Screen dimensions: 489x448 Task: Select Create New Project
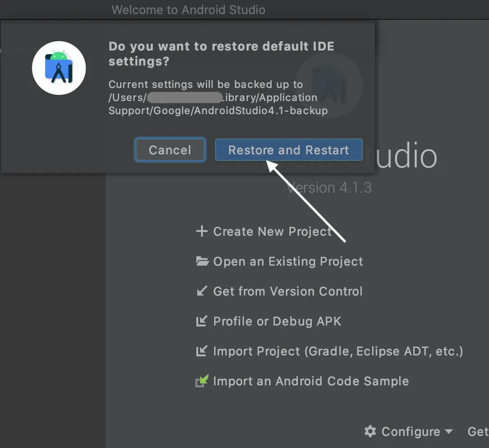click(x=272, y=231)
